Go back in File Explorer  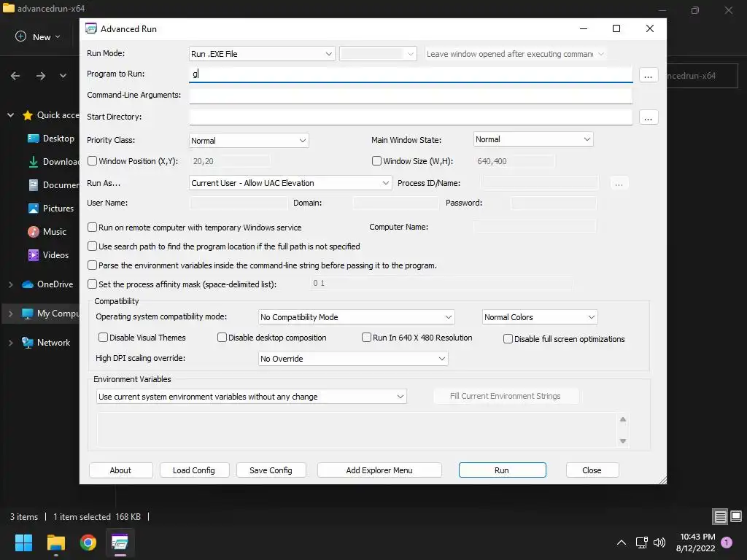click(15, 76)
